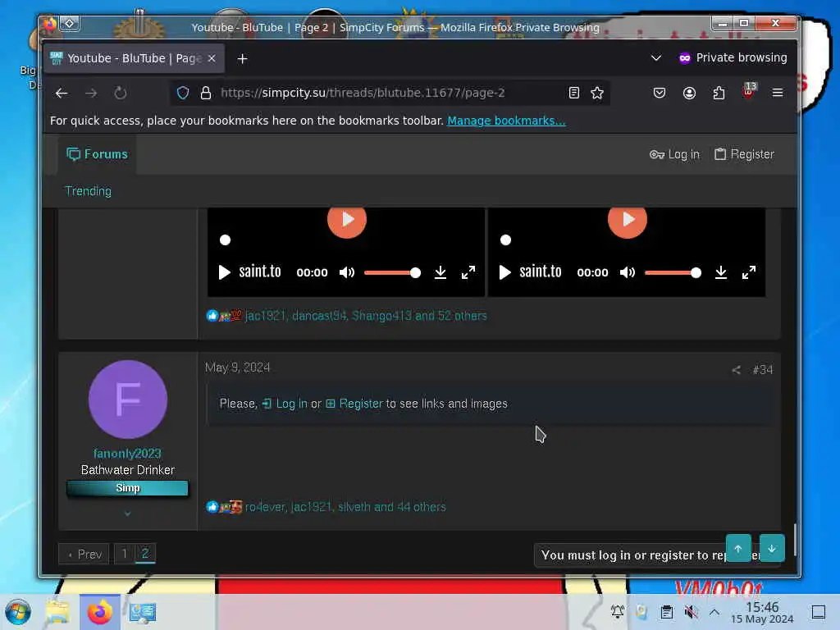Open the Windows Start button
840x630 pixels.
[x=18, y=612]
